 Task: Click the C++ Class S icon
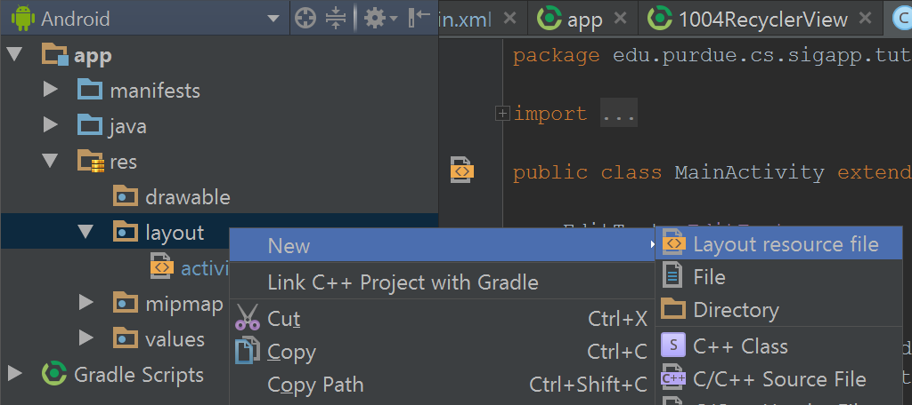674,345
